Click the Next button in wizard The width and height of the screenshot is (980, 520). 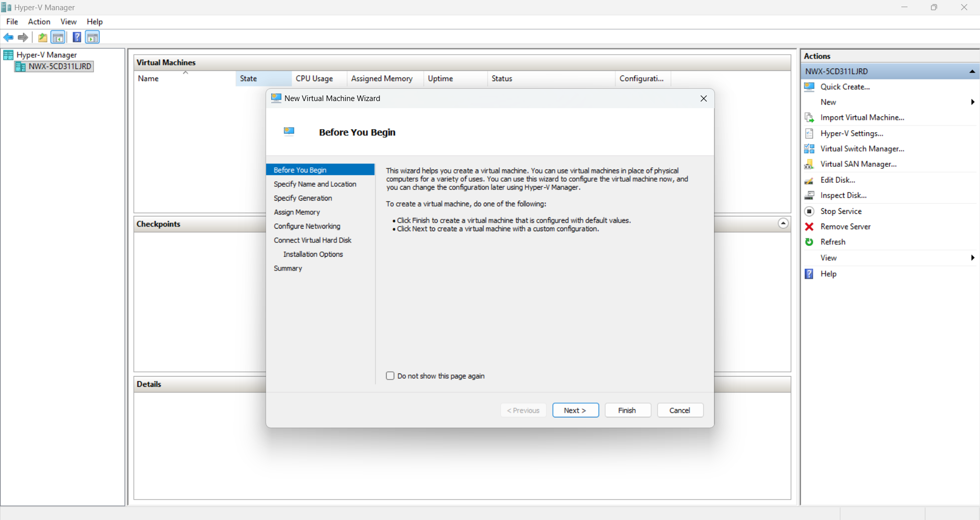(x=575, y=410)
